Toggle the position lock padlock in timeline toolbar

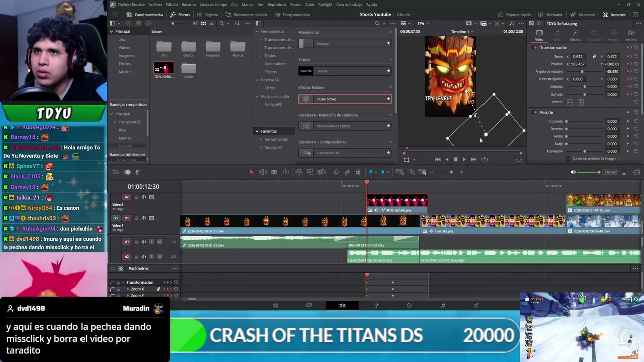click(x=358, y=172)
